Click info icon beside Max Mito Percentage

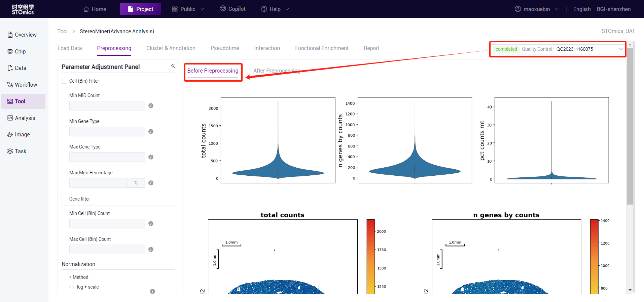[151, 183]
